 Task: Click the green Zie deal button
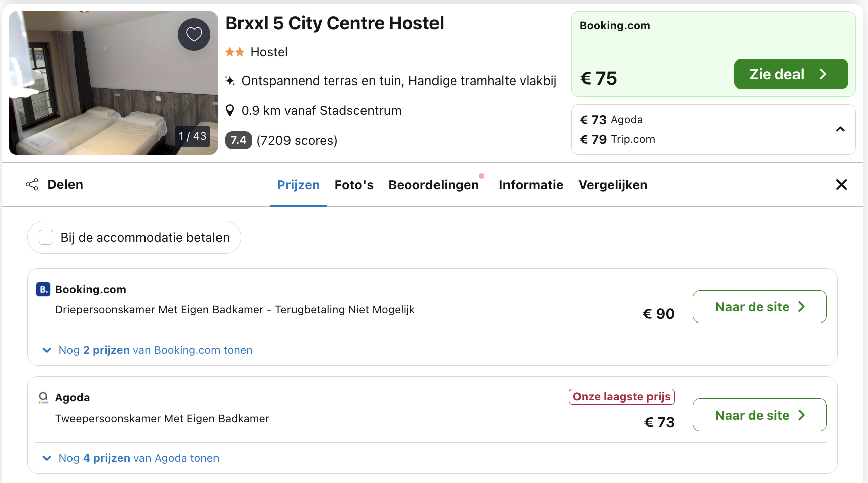[x=790, y=74]
